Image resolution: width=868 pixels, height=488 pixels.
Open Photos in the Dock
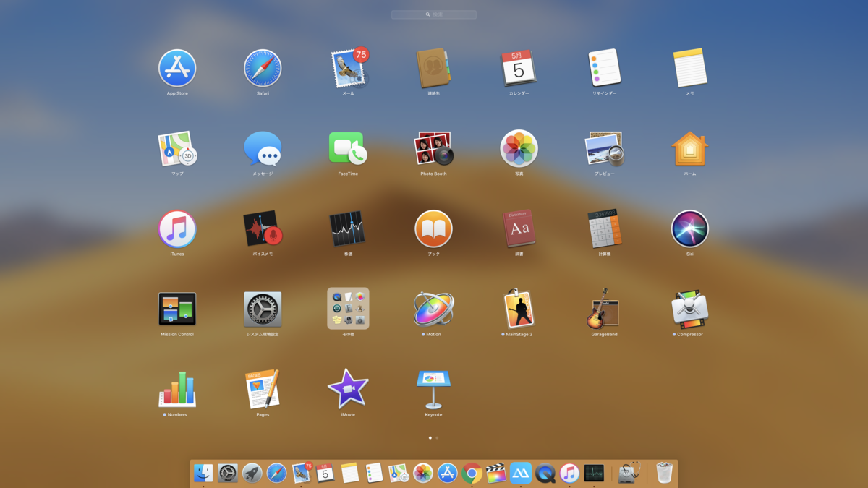click(423, 473)
